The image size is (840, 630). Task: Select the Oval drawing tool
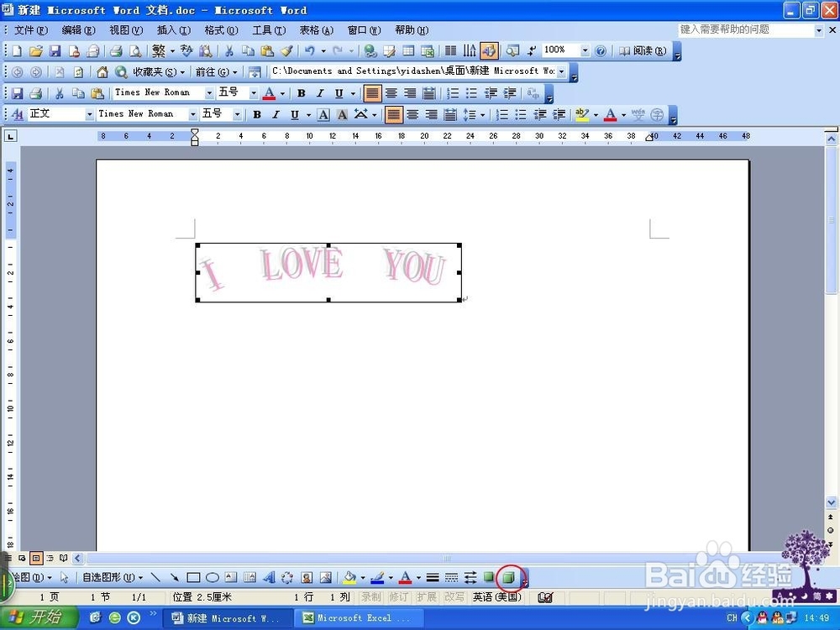pos(213,578)
